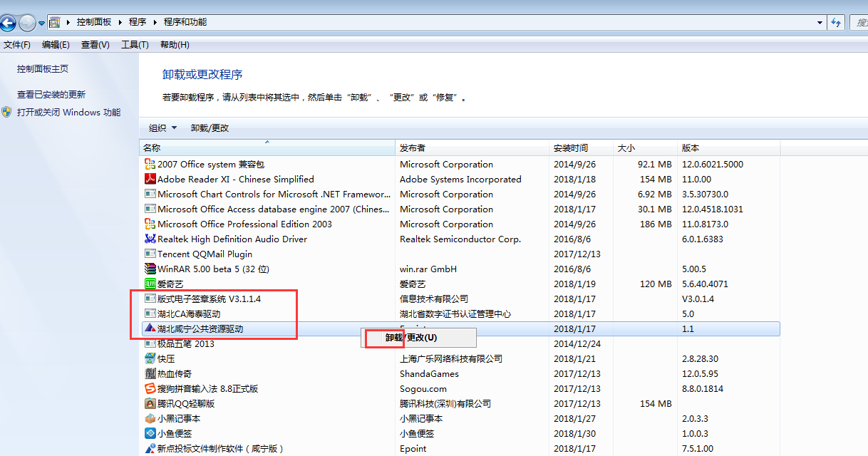This screenshot has width=868, height=456.
Task: Click version '12.0.6021.5000'
Action: pyautogui.click(x=713, y=165)
